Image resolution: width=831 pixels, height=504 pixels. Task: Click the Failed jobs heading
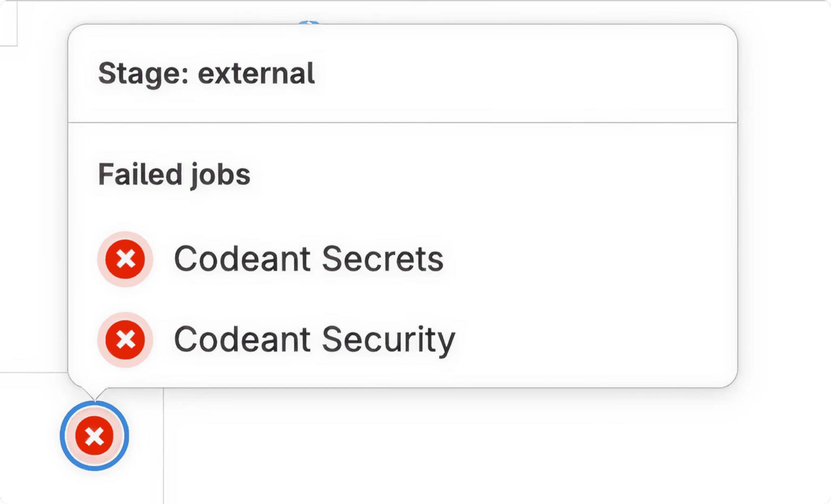pos(174,174)
